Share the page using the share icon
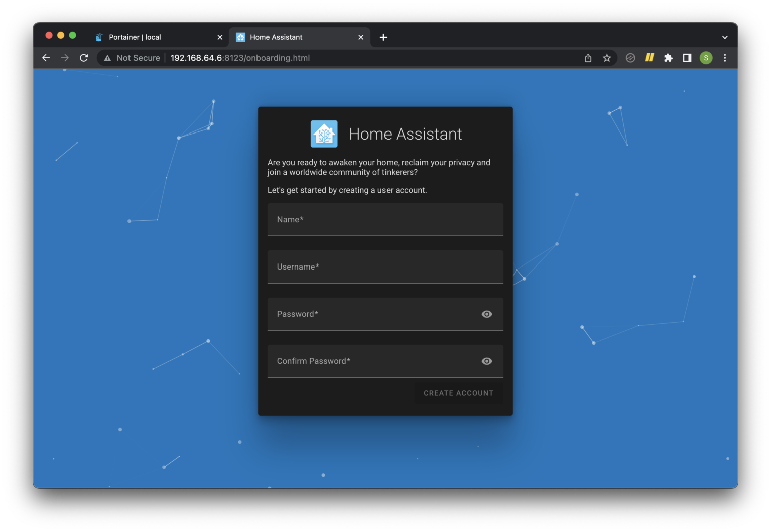Screen dimensions: 771x532 [x=588, y=58]
